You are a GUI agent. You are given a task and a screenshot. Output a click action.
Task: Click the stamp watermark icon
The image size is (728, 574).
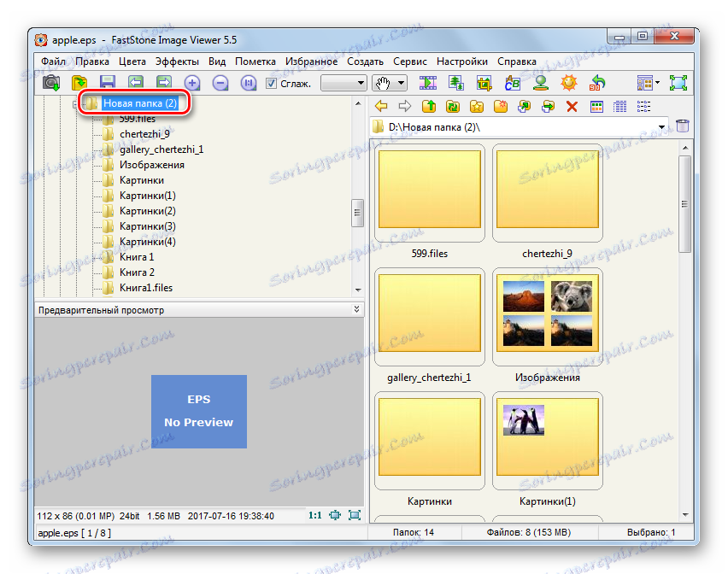click(x=540, y=84)
